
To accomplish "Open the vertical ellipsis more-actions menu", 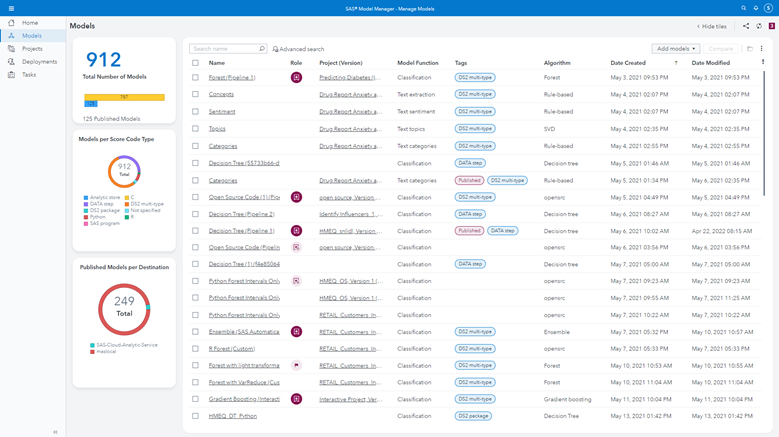I will click(x=762, y=48).
